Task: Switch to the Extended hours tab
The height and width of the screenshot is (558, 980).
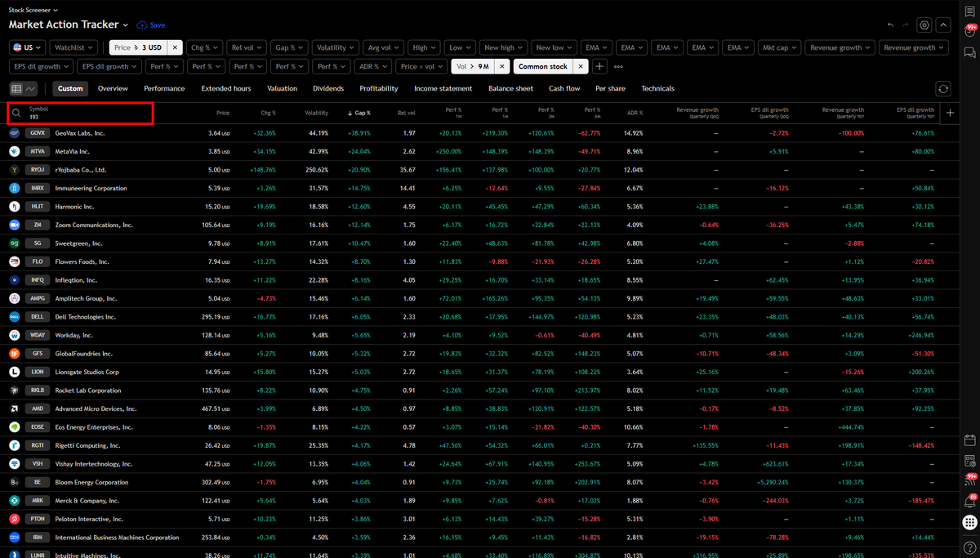Action: coord(226,88)
